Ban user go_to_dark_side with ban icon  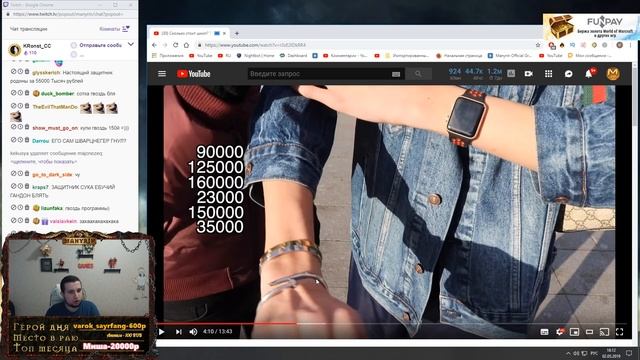pyautogui.click(x=13, y=174)
